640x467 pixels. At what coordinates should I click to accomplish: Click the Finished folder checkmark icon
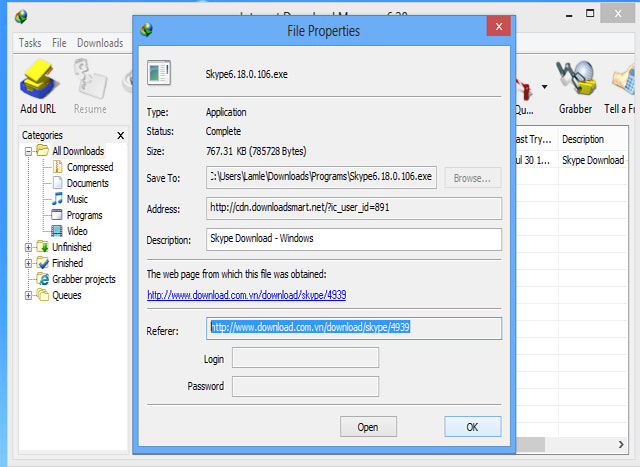pyautogui.click(x=42, y=262)
